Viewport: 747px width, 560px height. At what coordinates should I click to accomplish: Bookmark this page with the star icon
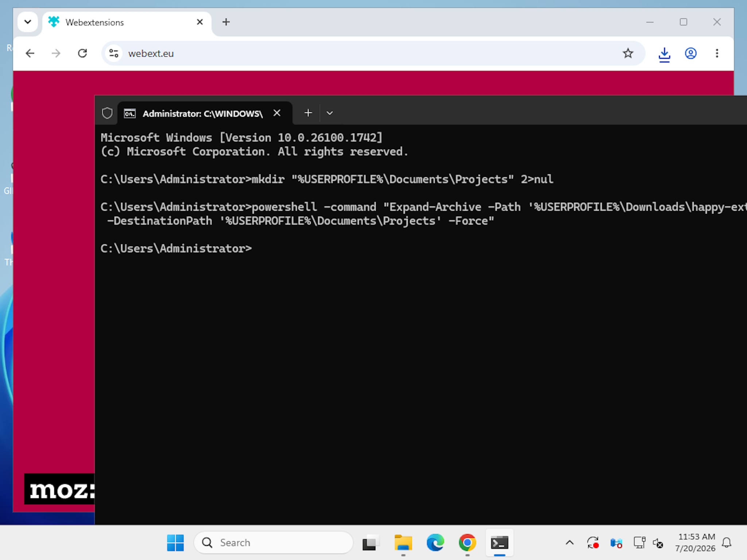[628, 54]
